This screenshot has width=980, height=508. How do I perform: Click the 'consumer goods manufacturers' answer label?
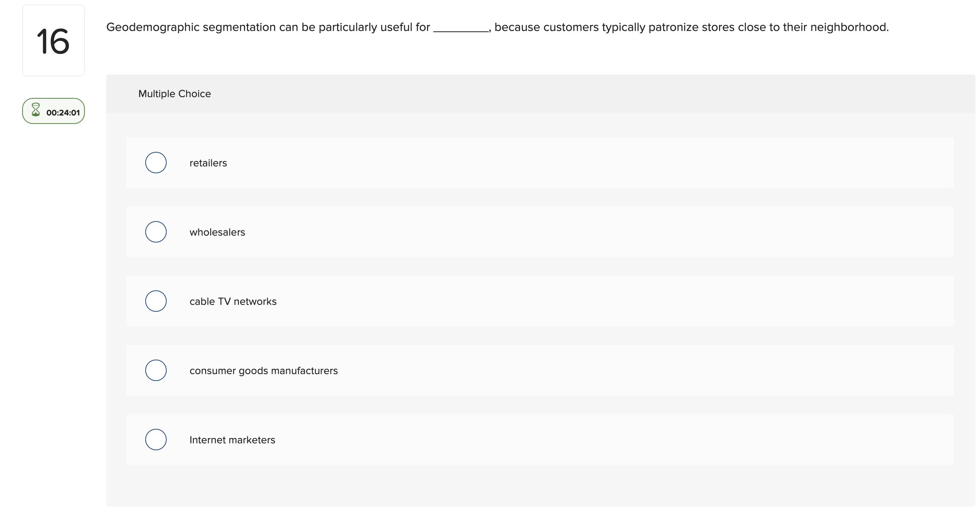264,371
